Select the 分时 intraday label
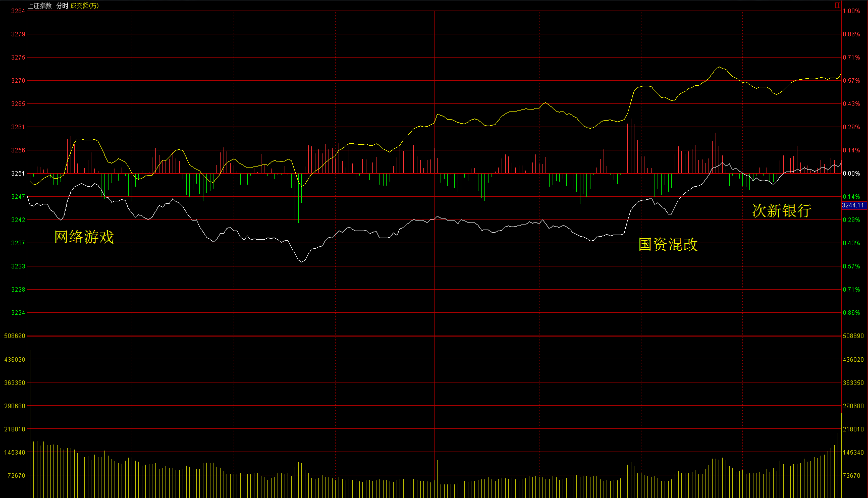The width and height of the screenshot is (868, 498). pos(62,6)
